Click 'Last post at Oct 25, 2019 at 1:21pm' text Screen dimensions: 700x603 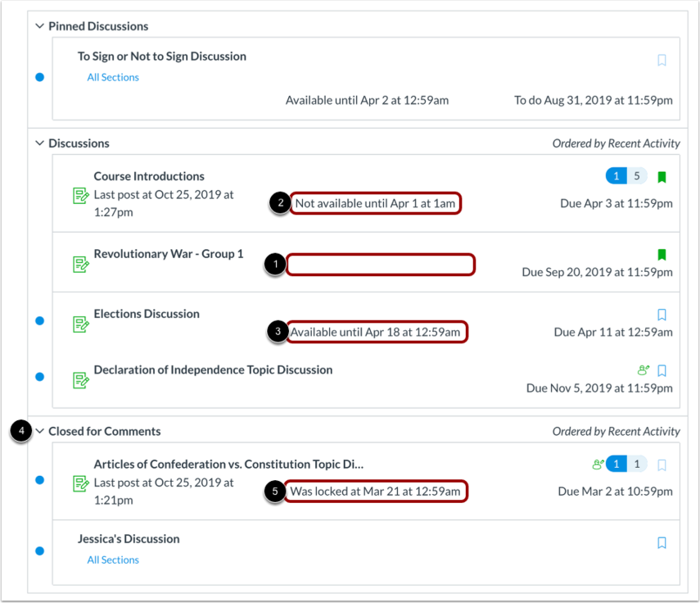click(x=164, y=492)
